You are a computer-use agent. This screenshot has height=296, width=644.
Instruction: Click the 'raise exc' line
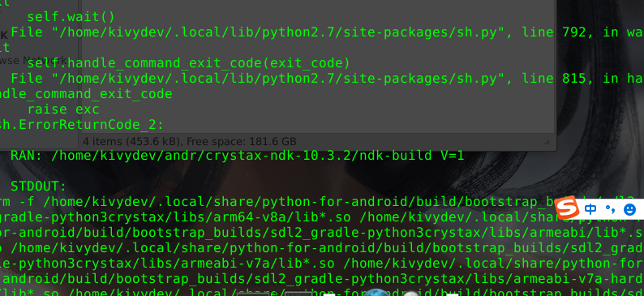pos(63,109)
